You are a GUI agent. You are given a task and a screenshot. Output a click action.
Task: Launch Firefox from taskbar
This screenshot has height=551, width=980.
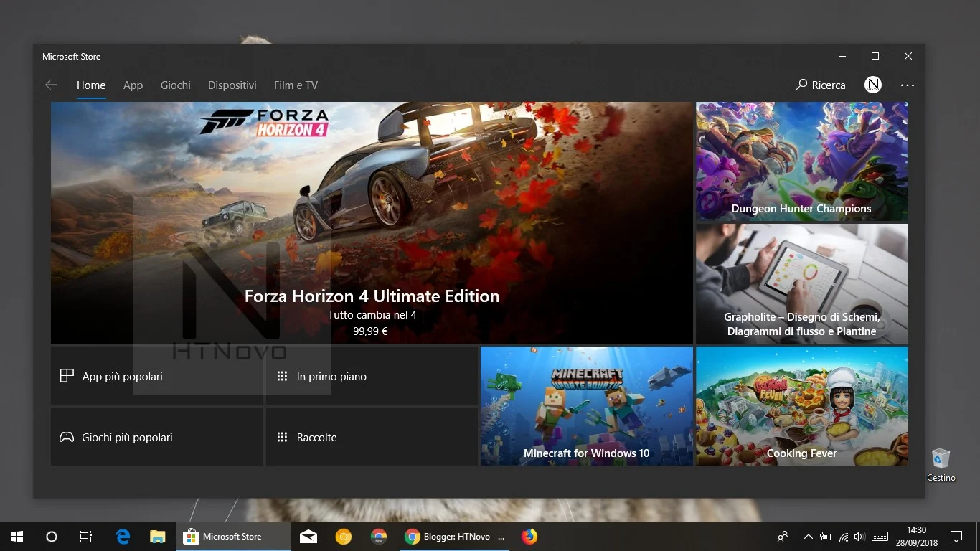pos(529,537)
